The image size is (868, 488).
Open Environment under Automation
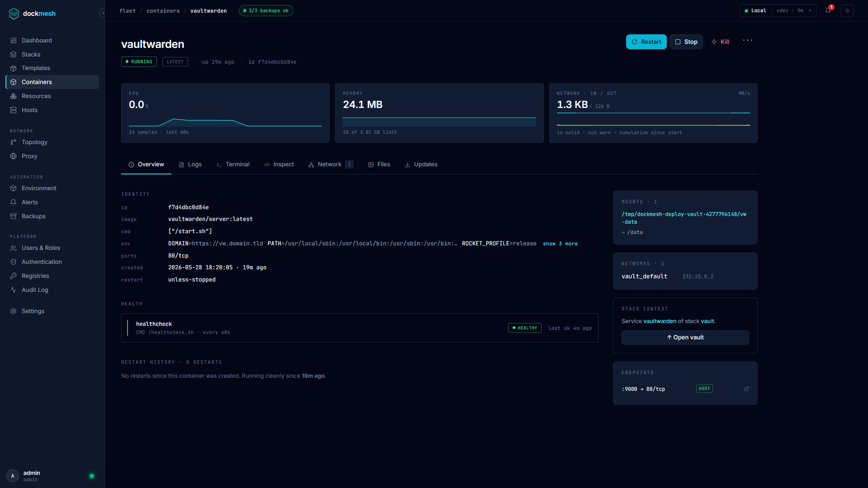click(52, 188)
